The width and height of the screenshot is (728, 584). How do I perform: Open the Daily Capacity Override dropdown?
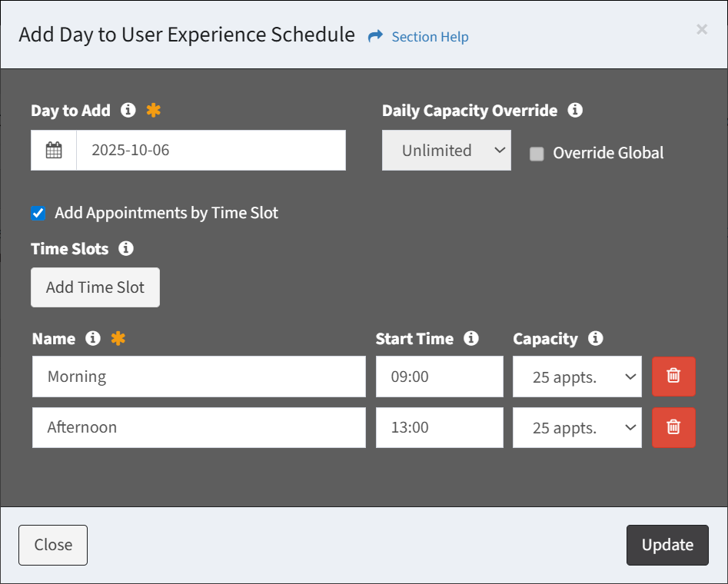pos(446,151)
